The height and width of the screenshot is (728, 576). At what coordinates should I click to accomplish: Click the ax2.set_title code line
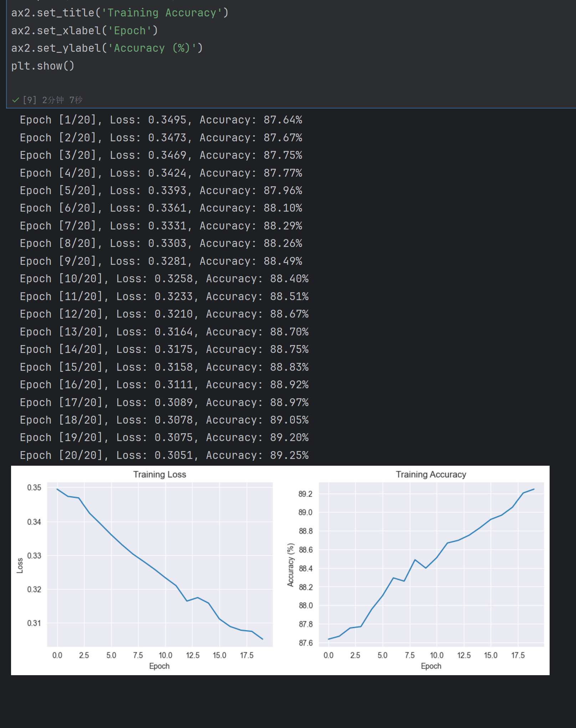(119, 13)
